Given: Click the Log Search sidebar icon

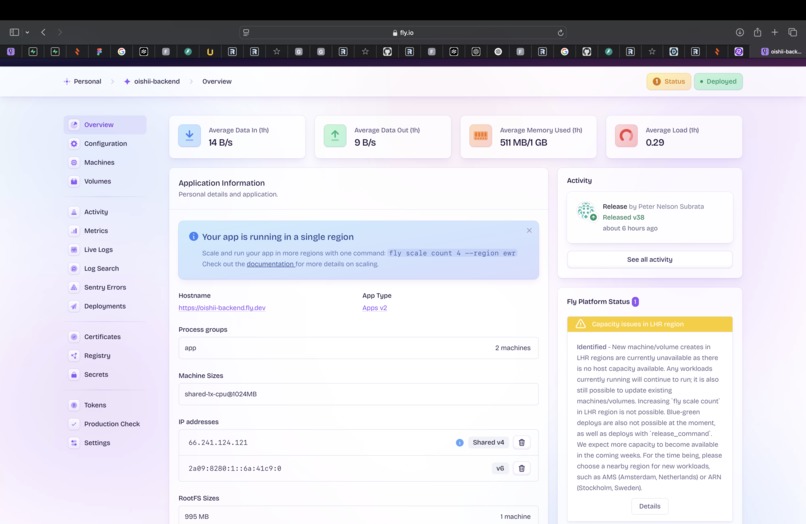Looking at the screenshot, I should coord(74,268).
